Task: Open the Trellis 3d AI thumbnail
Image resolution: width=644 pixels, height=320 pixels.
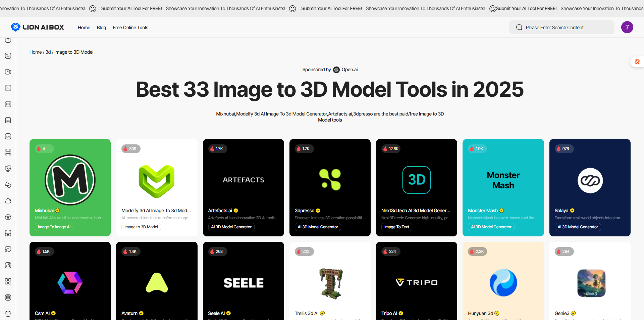Action: point(330,283)
